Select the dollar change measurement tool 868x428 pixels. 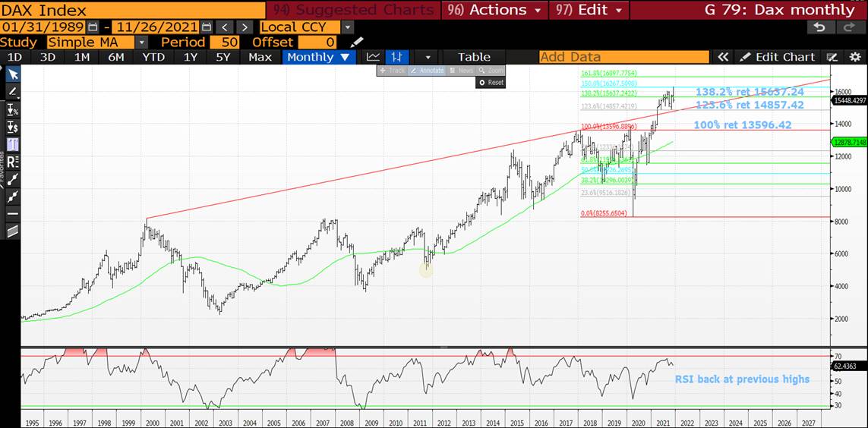(13, 127)
